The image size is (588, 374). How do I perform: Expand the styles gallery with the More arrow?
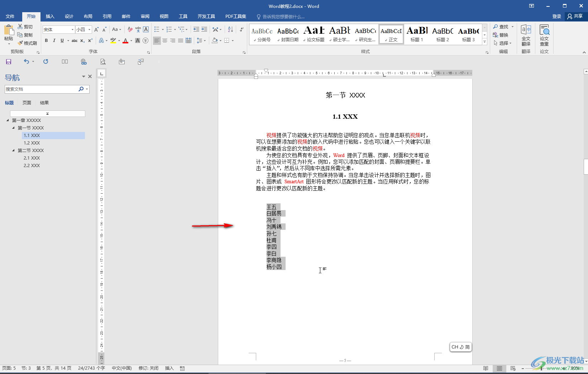click(x=484, y=42)
